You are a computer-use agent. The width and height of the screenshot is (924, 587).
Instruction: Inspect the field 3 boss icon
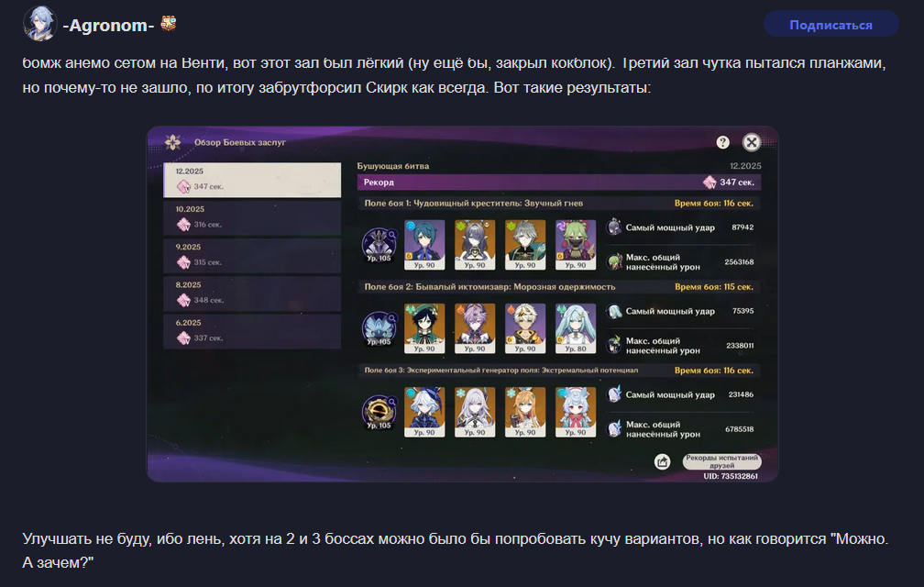pos(379,412)
